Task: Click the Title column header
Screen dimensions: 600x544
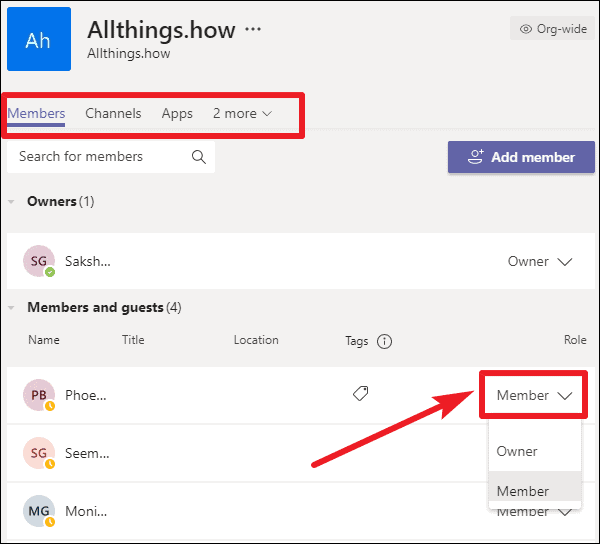Action: [x=133, y=340]
